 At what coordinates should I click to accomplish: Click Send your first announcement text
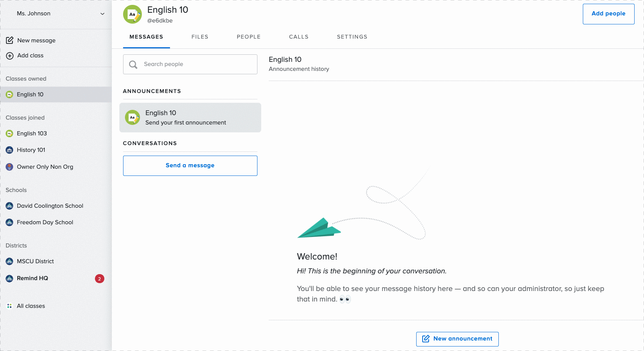point(186,123)
